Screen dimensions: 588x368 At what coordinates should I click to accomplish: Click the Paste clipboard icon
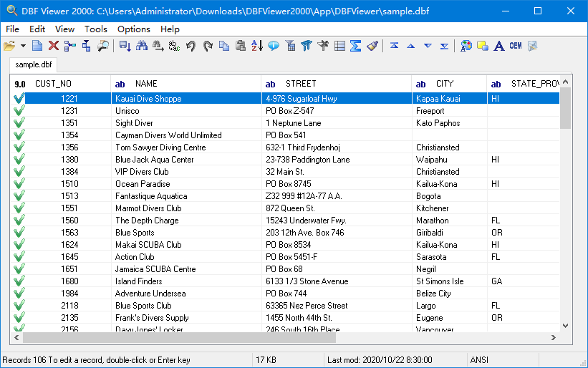(241, 46)
